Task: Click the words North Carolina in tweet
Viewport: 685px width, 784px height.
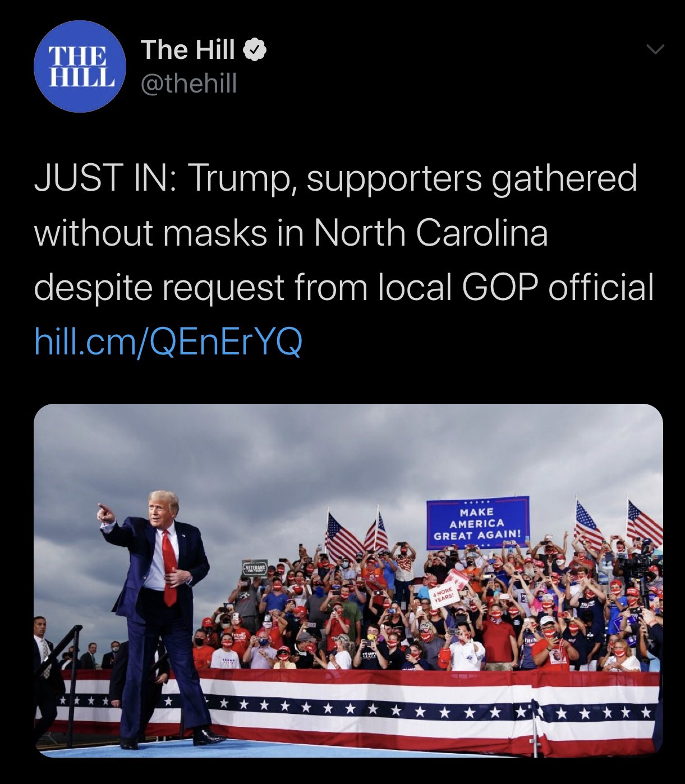Action: [x=431, y=232]
